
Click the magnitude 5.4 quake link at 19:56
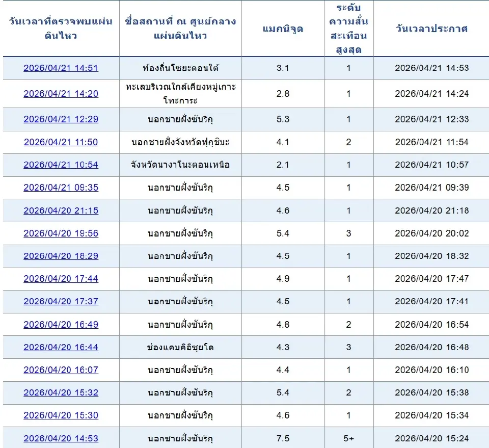pos(61,233)
